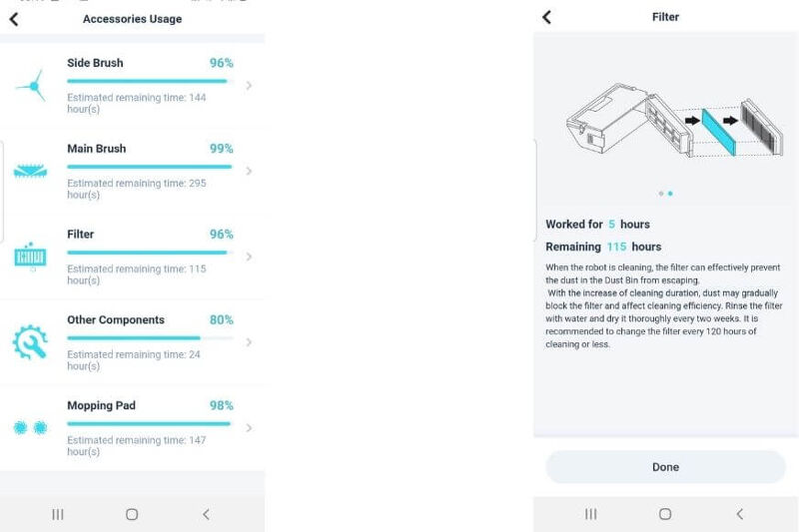Tap the Other Components wrench-gear icon
The width and height of the screenshot is (799, 532).
click(30, 342)
